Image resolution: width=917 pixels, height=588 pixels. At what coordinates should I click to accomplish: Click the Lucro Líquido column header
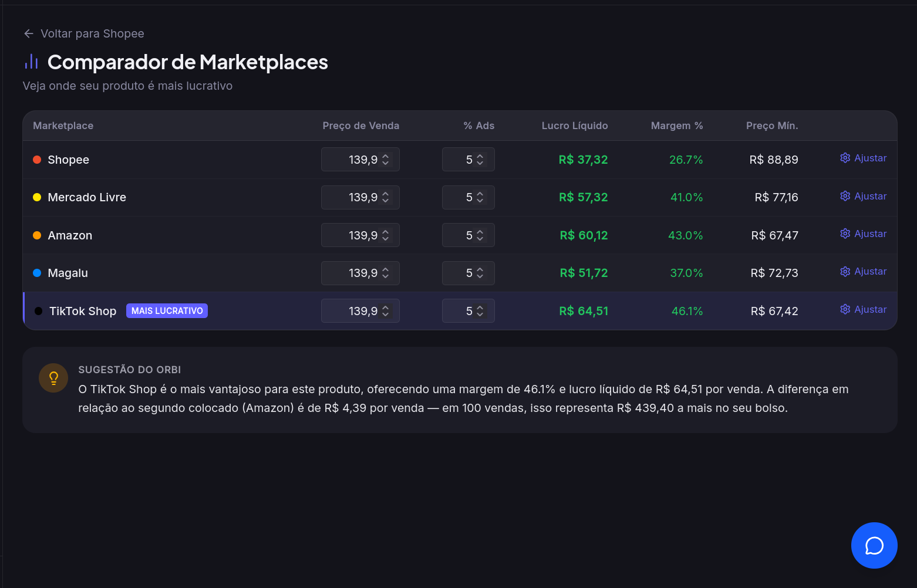(x=575, y=126)
